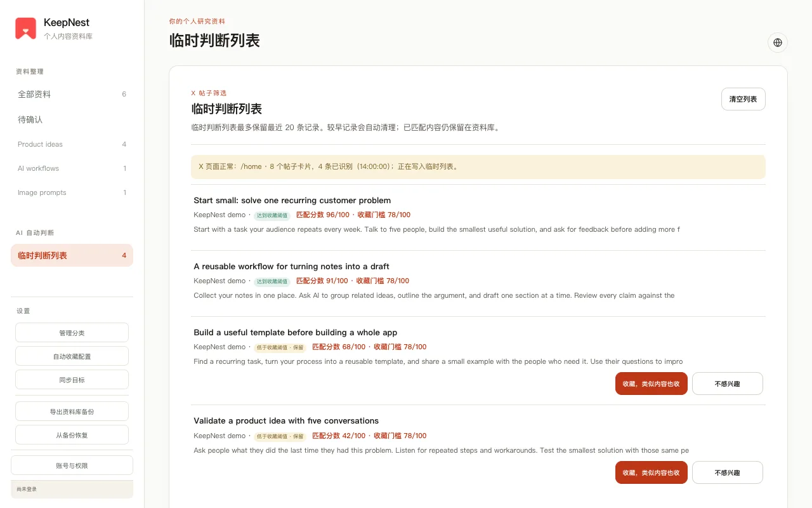The image size is (812, 508).
Task: Open post 'Validate a product idea with five conversations'
Action: click(286, 420)
